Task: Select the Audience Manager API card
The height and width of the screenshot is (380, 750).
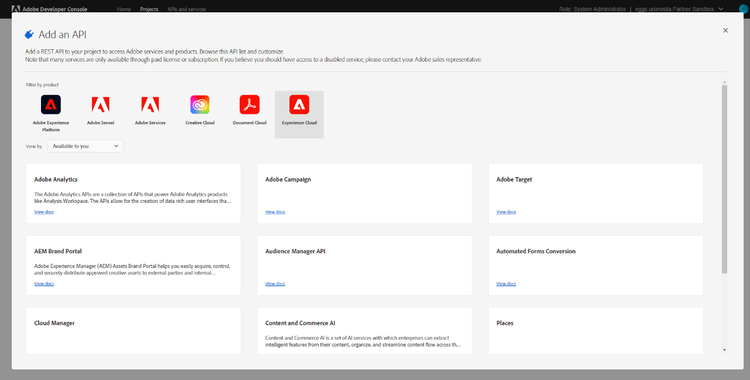Action: (364, 265)
